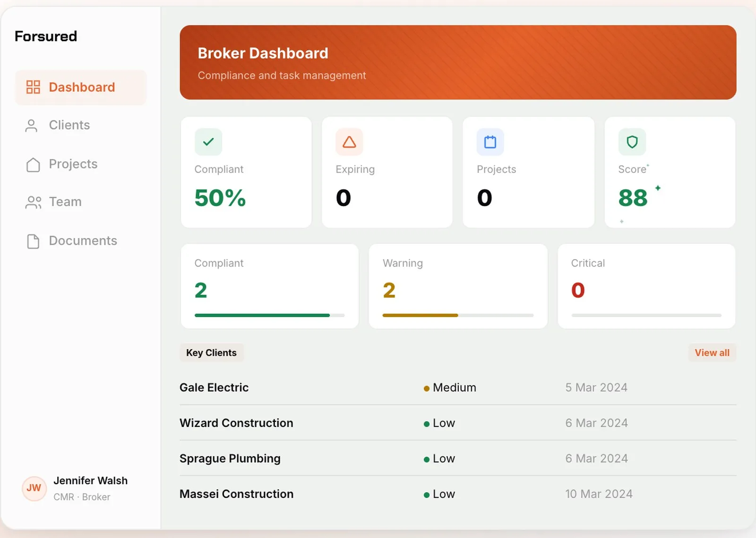
Task: Click the Critical card label
Action: [x=588, y=263]
